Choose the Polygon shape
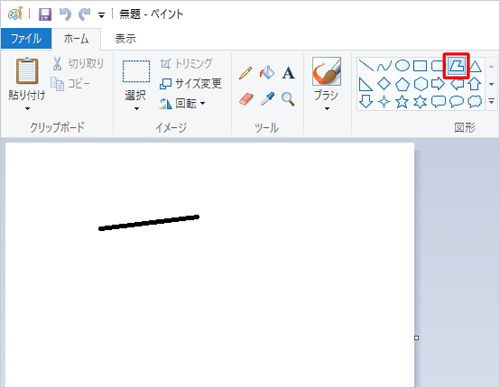Viewport: 500px width, 388px height. (x=456, y=66)
